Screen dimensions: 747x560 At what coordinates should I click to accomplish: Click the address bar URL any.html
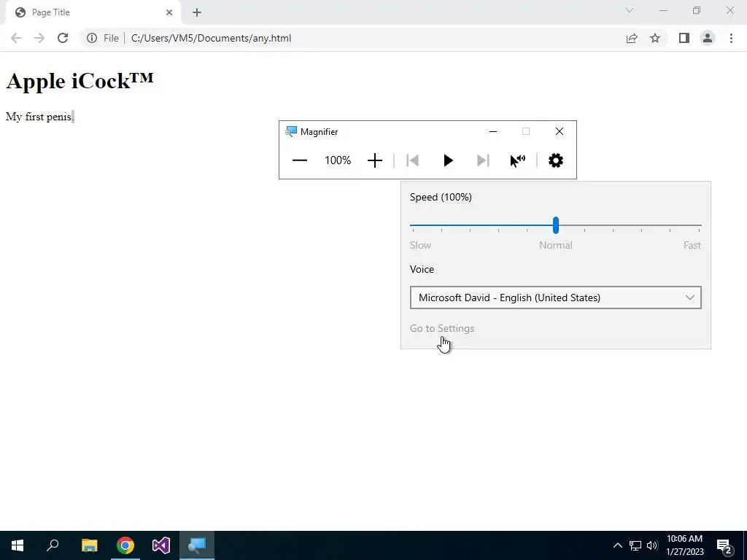(x=211, y=38)
